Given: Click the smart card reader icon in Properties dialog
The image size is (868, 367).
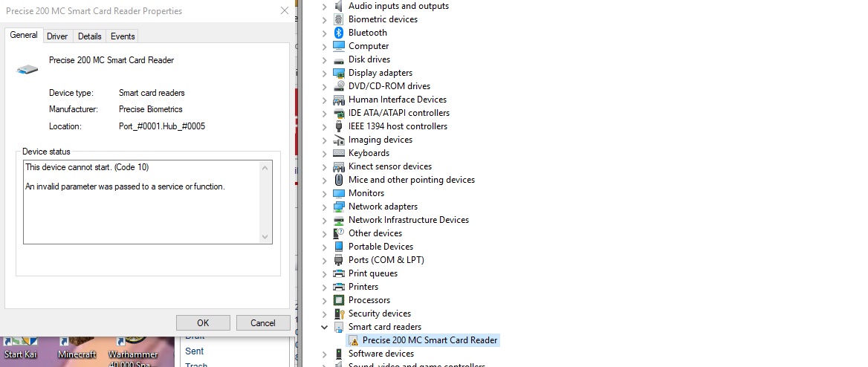Looking at the screenshot, I should 27,69.
